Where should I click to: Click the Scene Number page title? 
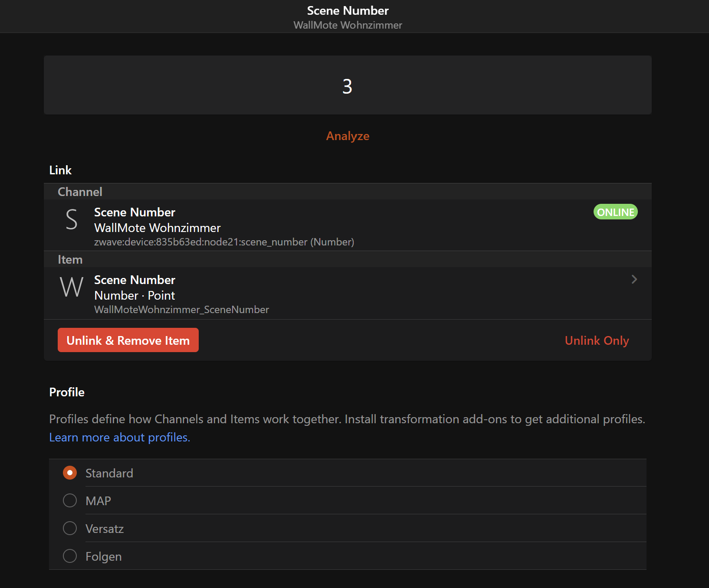click(x=348, y=10)
